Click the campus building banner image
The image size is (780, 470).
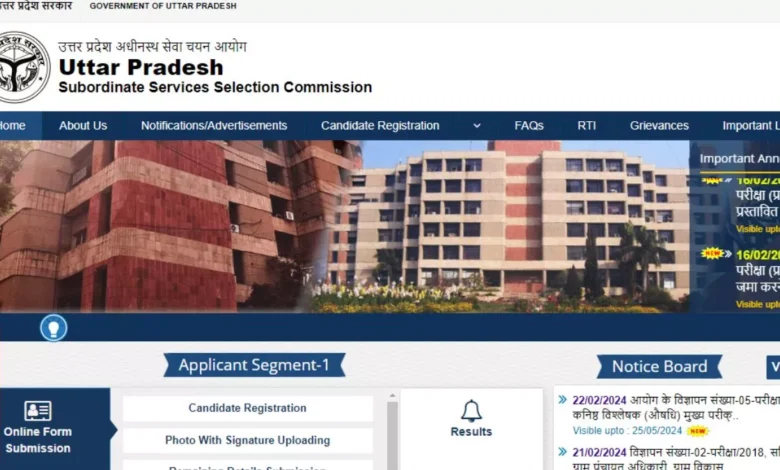pyautogui.click(x=344, y=226)
